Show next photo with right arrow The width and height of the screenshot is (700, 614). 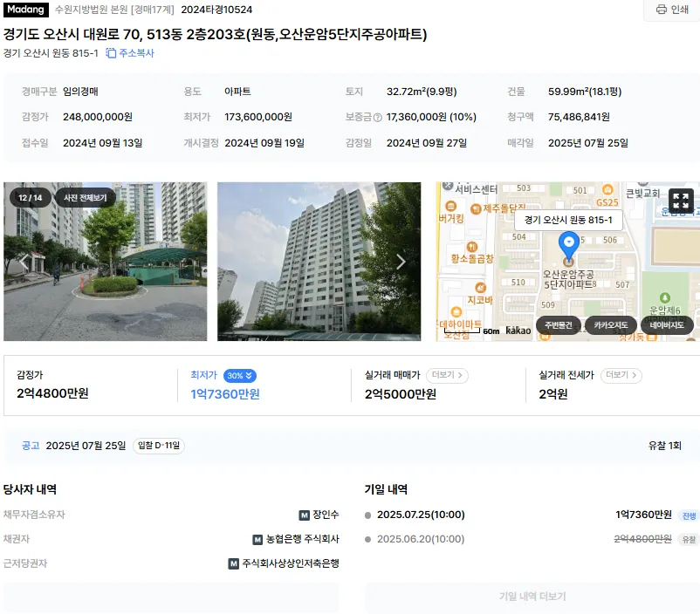[x=401, y=262]
